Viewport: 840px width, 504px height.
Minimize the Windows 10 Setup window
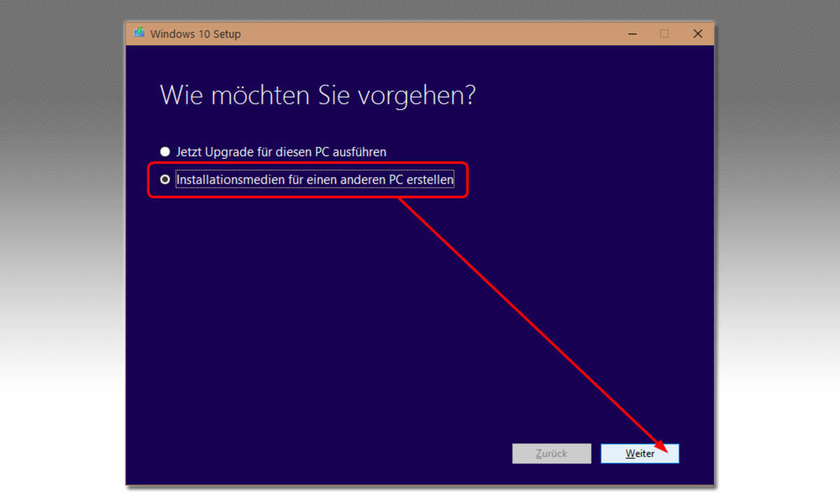click(x=633, y=34)
